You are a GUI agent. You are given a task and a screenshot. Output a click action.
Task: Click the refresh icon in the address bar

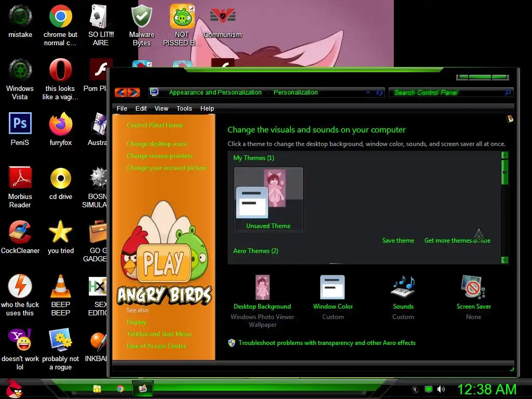(x=379, y=92)
